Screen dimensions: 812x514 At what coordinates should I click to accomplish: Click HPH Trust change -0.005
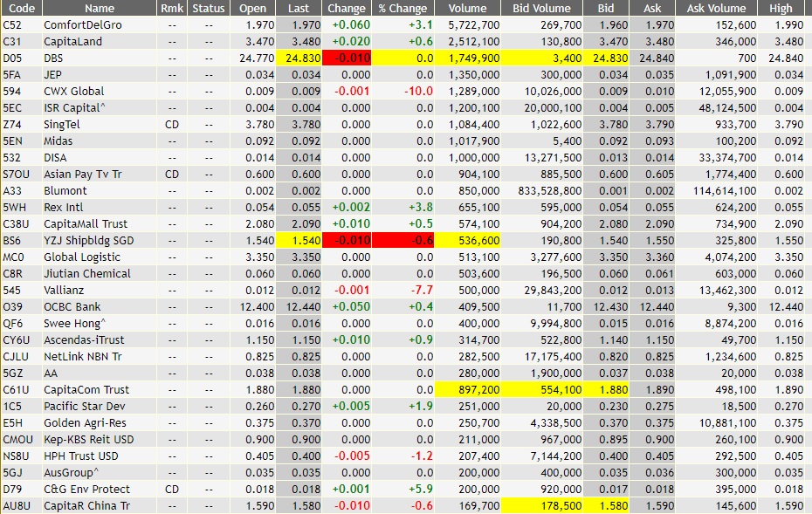tap(352, 456)
